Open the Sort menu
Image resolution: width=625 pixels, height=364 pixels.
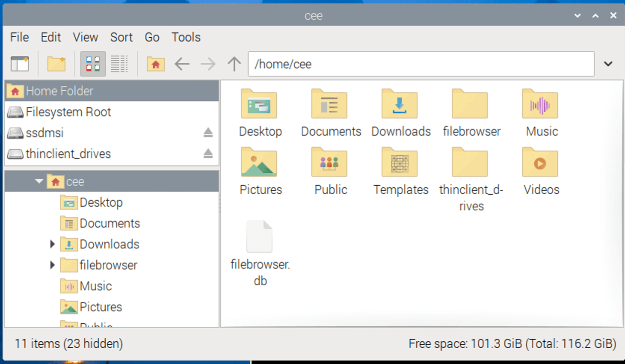pyautogui.click(x=121, y=37)
